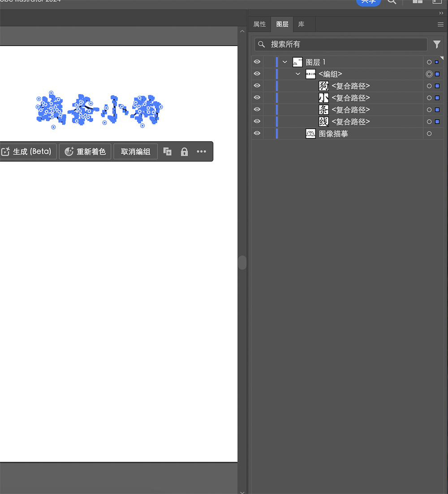This screenshot has height=494, width=448.
Task: Open the Layers panel hamburger menu
Action: 440,25
